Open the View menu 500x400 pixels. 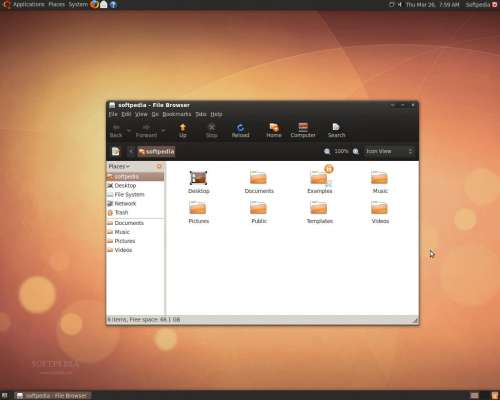click(x=141, y=114)
